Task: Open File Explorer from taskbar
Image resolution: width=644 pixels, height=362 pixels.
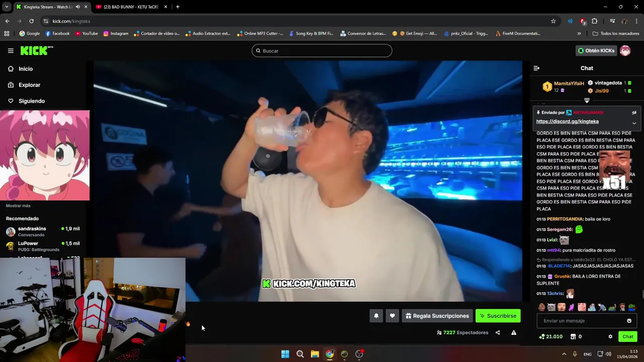Action: (314, 354)
